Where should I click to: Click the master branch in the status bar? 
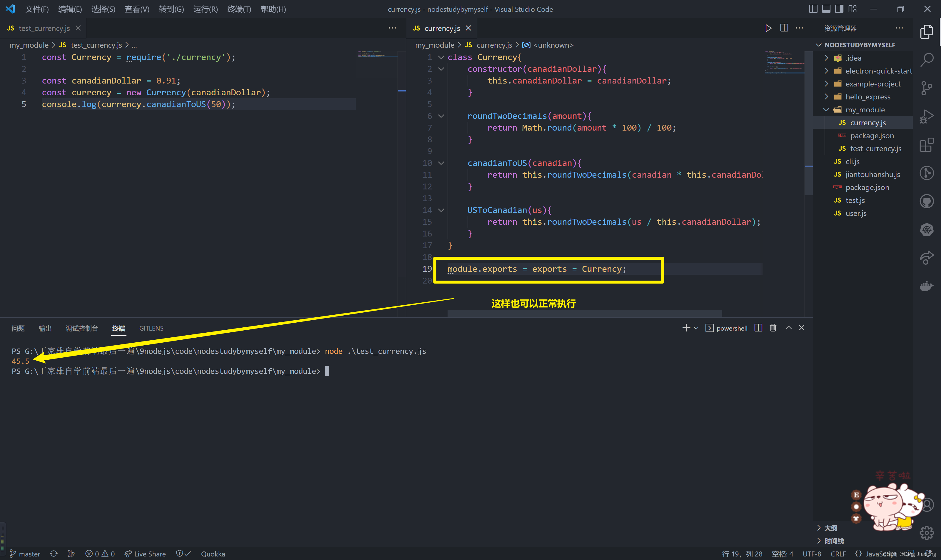(25, 554)
